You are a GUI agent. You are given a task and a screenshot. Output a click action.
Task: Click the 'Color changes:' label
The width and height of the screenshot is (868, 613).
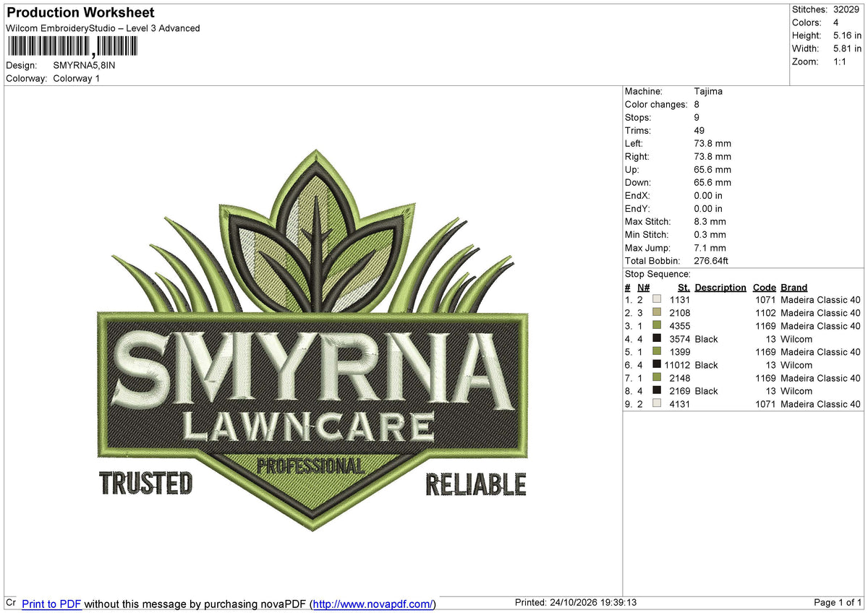point(656,105)
